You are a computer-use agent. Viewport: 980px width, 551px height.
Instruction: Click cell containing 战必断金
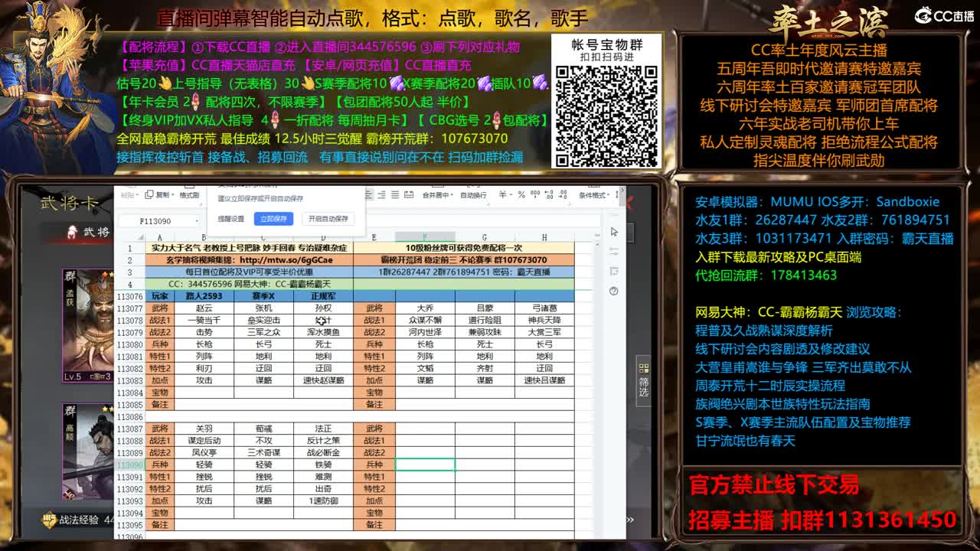tap(323, 452)
